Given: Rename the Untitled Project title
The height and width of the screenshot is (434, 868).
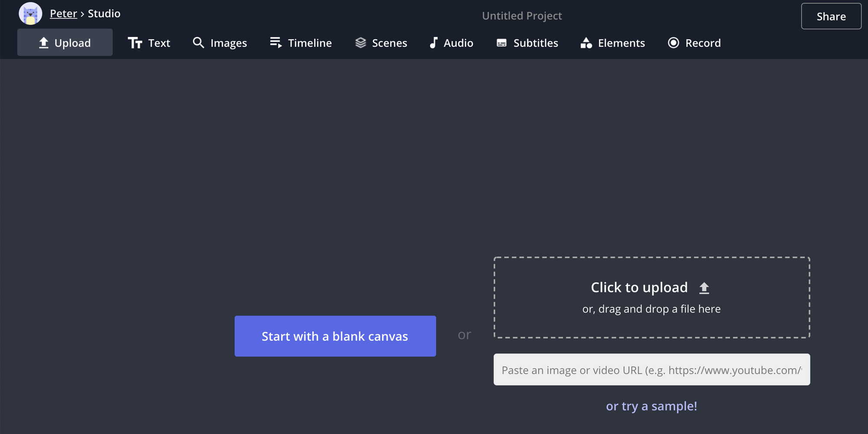Looking at the screenshot, I should click(522, 16).
